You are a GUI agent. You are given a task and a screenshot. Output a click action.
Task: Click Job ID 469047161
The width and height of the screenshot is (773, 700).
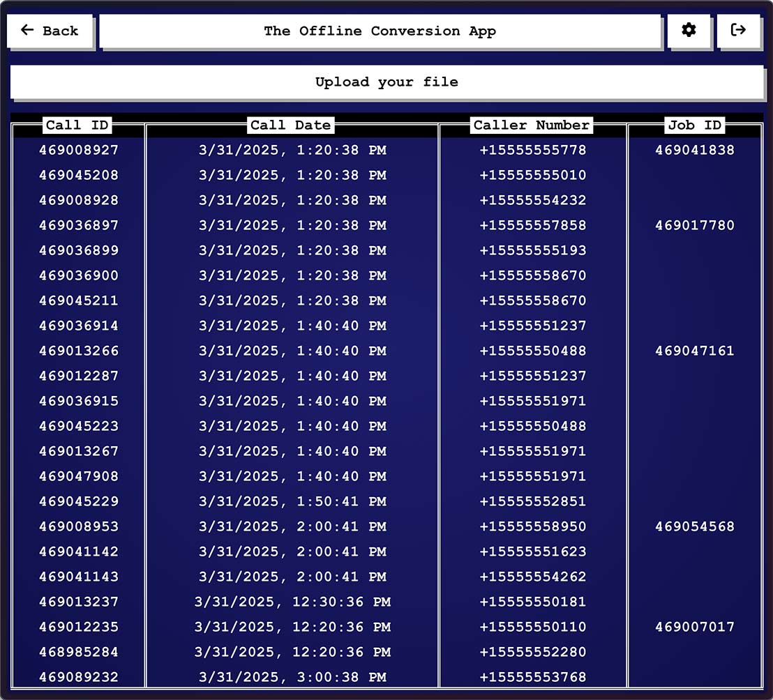[x=694, y=351]
